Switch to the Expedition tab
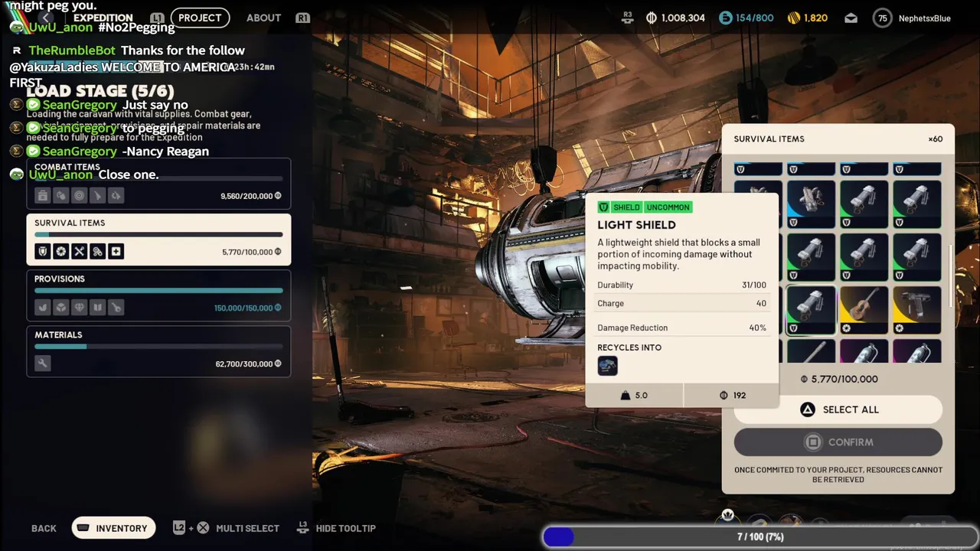This screenshot has width=980, height=551. coord(103,18)
